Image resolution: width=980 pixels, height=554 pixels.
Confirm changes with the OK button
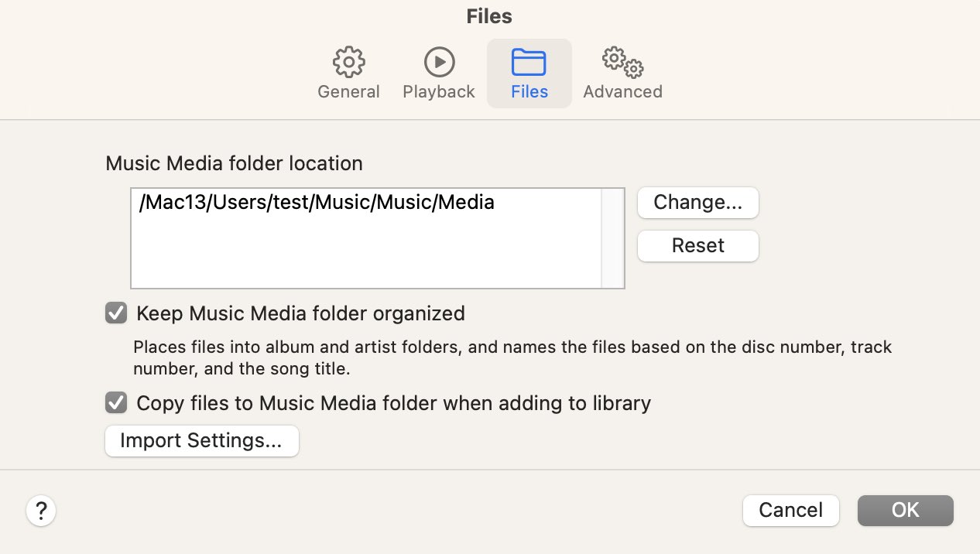(x=905, y=510)
